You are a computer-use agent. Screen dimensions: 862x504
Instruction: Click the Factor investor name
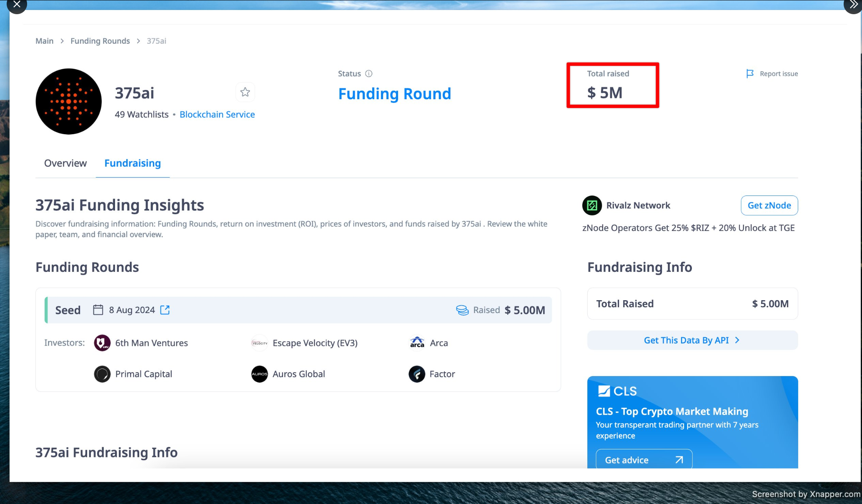[442, 374]
